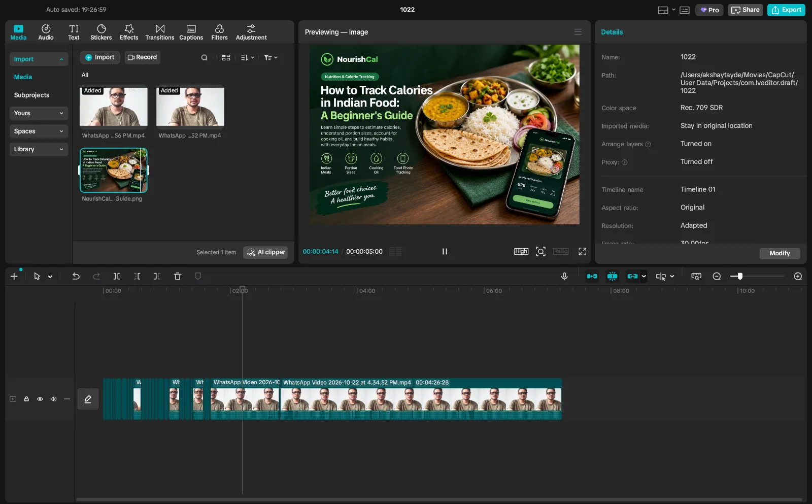Open the keyboard shortcuts icon
The height and width of the screenshot is (504, 812).
685,10
